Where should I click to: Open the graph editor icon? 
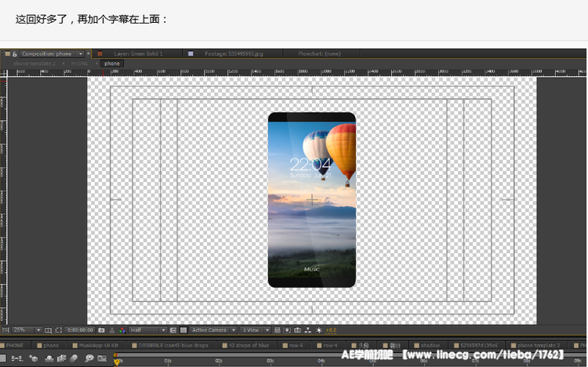coord(102,358)
